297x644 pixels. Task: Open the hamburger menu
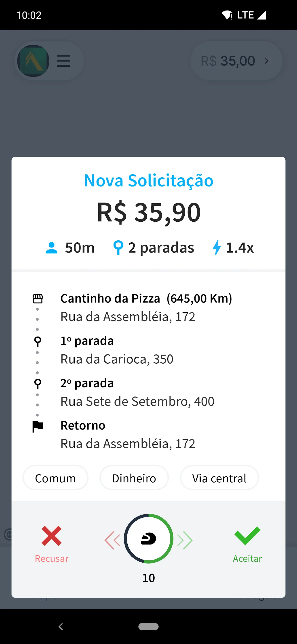(63, 61)
